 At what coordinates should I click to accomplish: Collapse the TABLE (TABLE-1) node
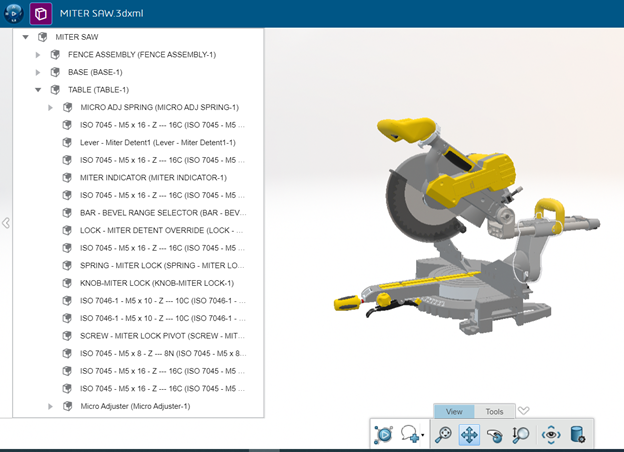point(38,90)
